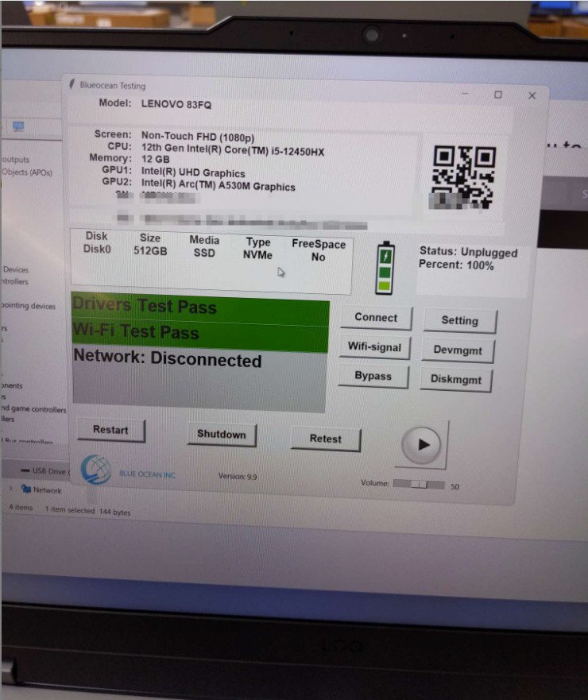588x700 pixels.
Task: Click the Blue Ocean Inc globe logo
Action: click(96, 470)
